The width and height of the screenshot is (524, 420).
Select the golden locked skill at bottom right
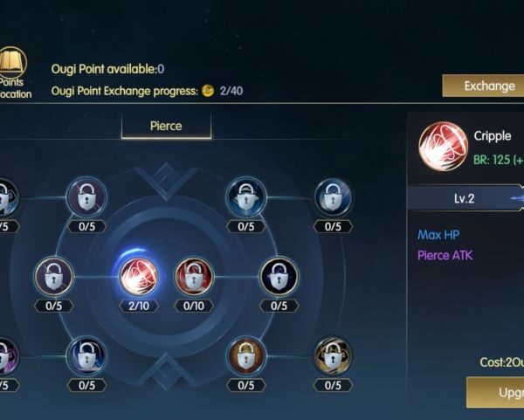(x=334, y=356)
